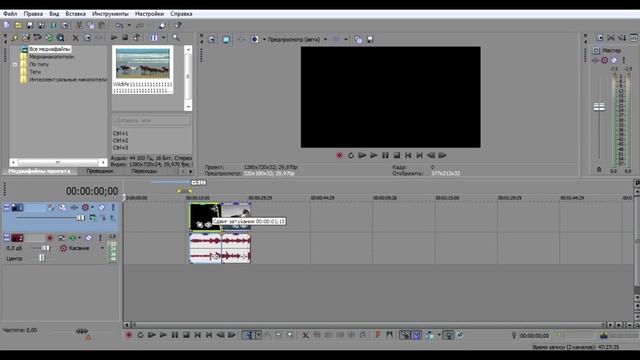Click the magnifier search icon in media toolbar
Image resolution: width=640 pixels, height=360 pixels.
[176, 38]
